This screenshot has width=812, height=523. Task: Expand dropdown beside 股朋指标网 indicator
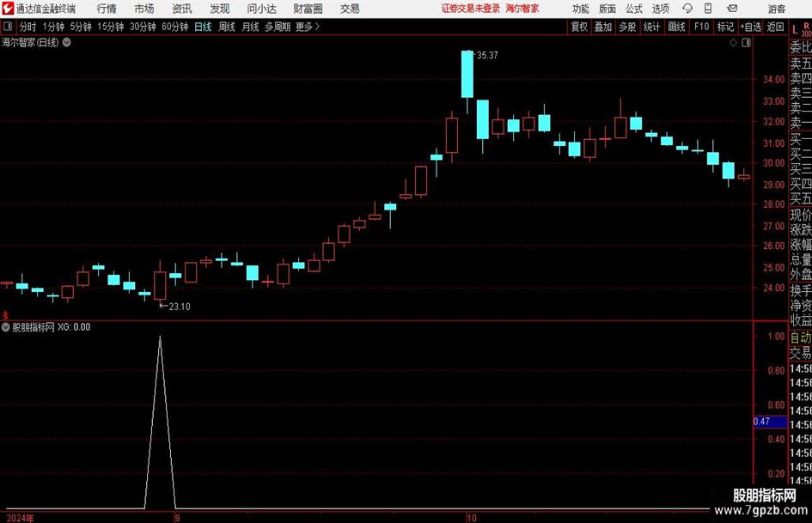[x=6, y=326]
